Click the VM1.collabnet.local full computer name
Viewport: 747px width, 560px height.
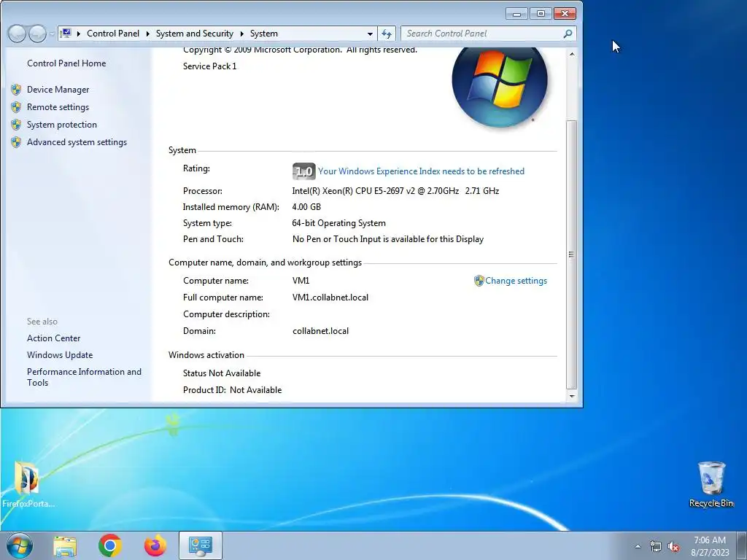click(330, 297)
